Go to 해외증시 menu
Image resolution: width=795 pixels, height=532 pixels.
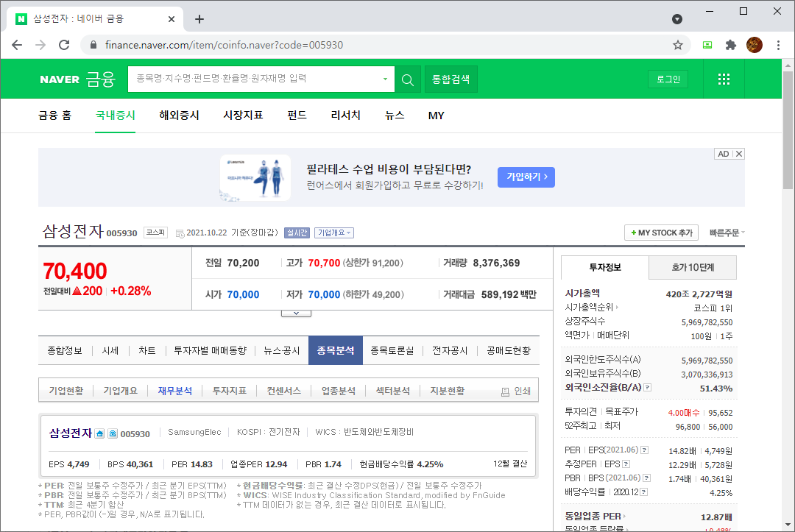click(179, 116)
